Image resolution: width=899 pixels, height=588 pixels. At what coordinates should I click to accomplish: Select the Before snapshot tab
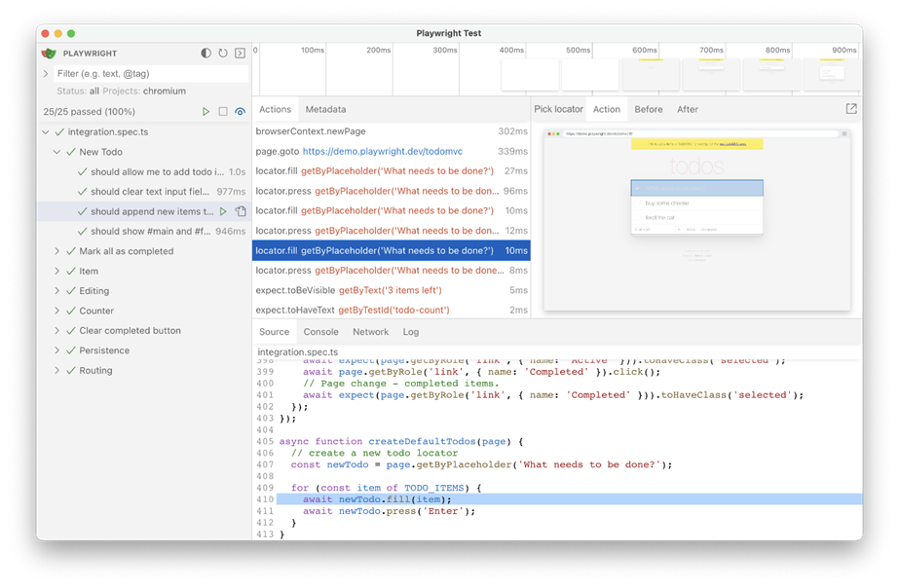[648, 110]
